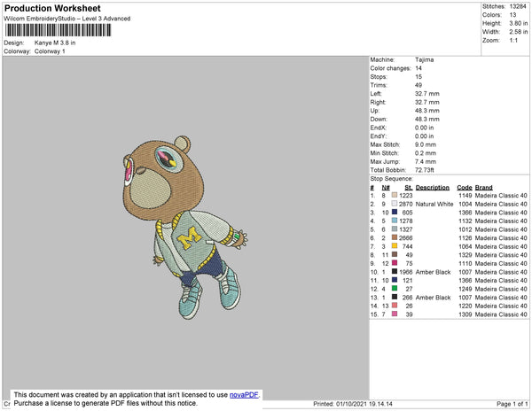Viewport: 532px width, 411px height.
Task: Choose the brown swatch in stop row 6
Action: point(395,237)
